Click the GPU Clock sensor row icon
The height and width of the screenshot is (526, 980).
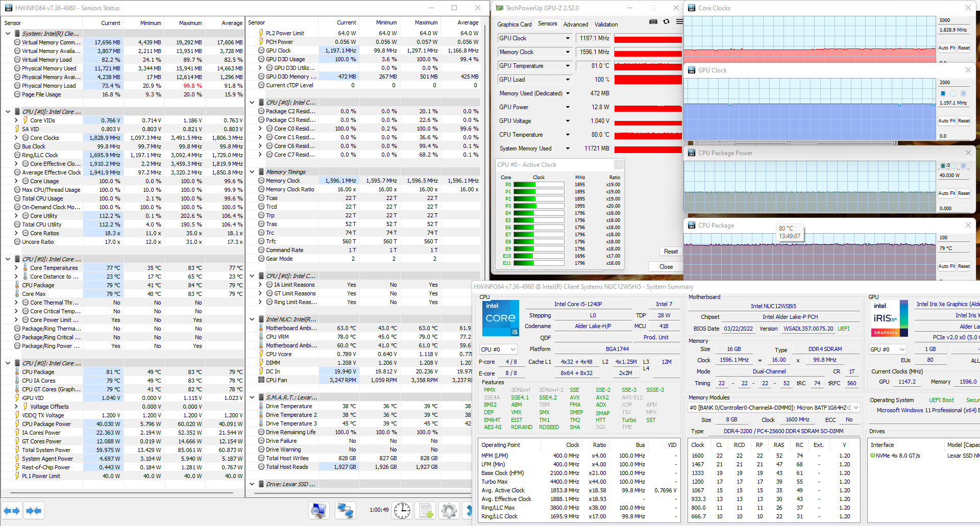[x=261, y=51]
